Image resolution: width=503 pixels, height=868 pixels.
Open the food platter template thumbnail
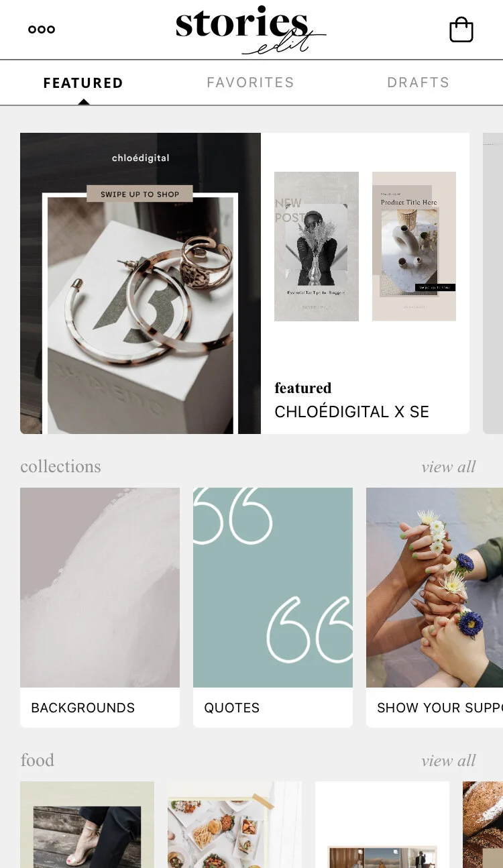click(235, 824)
